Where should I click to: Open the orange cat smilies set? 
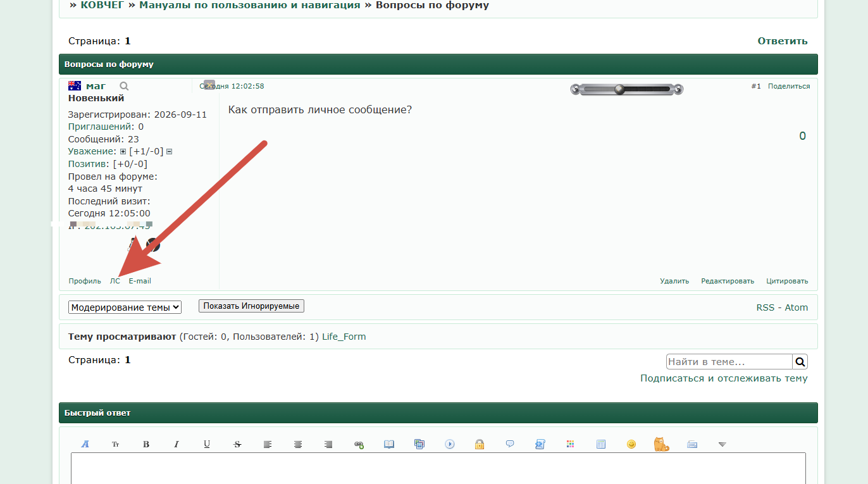pyautogui.click(x=661, y=444)
